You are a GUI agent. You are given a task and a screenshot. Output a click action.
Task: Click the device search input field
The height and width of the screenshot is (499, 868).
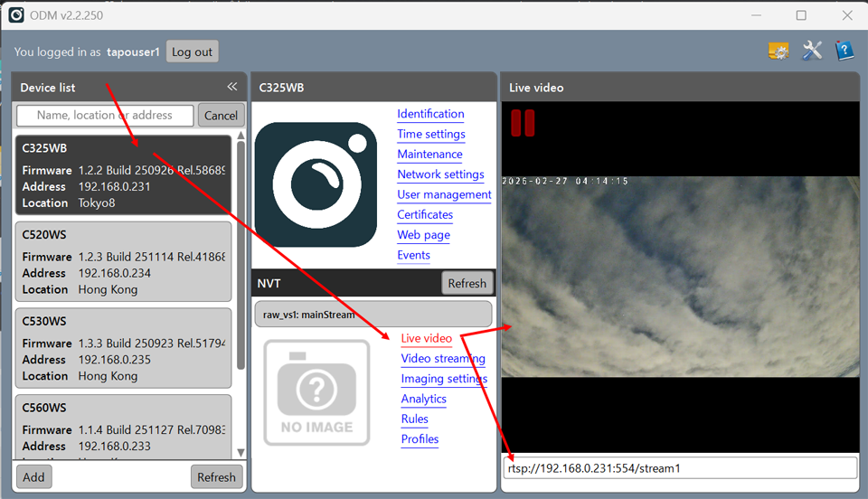pos(105,115)
